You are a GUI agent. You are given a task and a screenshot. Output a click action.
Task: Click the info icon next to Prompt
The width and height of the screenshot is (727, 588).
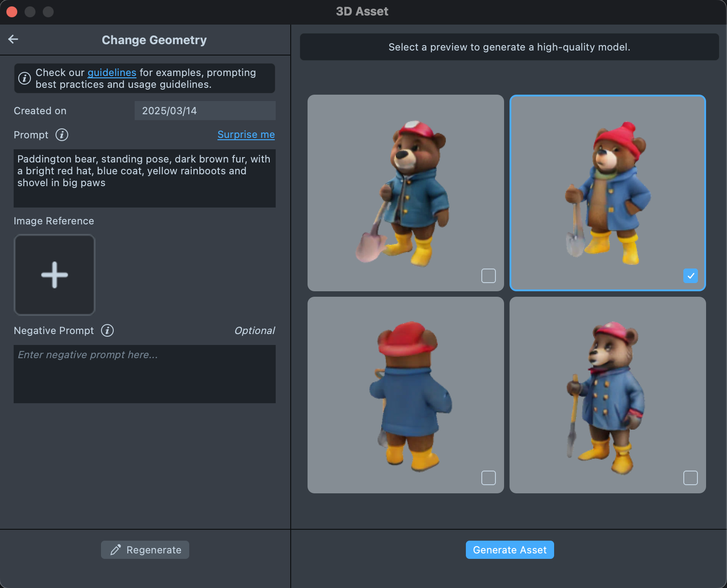coord(62,135)
